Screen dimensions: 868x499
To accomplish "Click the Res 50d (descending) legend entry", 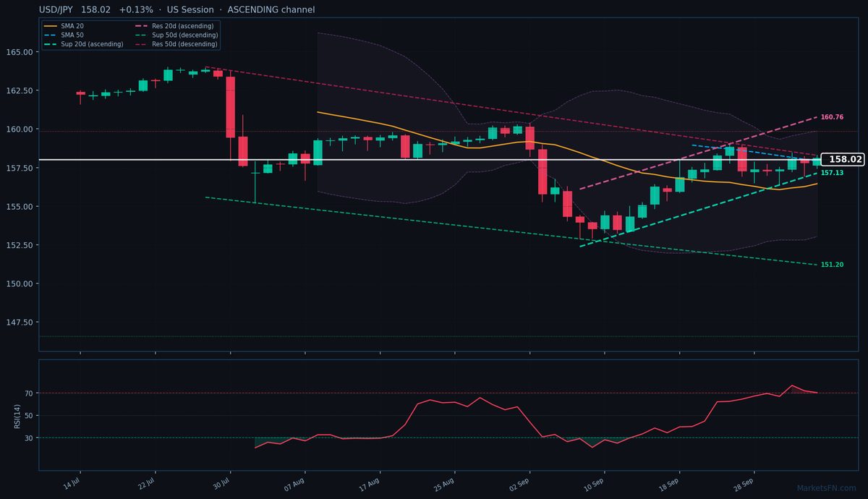I will (176, 44).
